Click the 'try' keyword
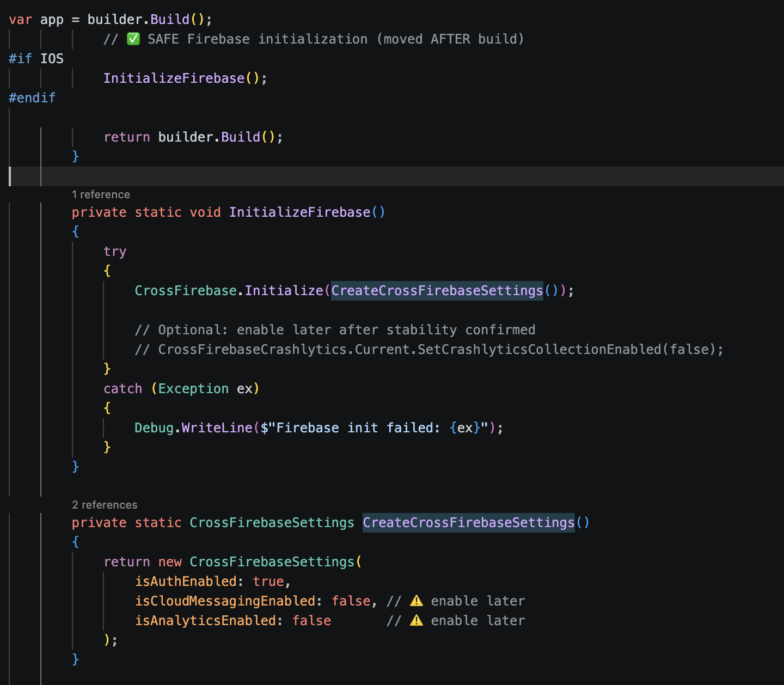The height and width of the screenshot is (685, 784). (115, 252)
